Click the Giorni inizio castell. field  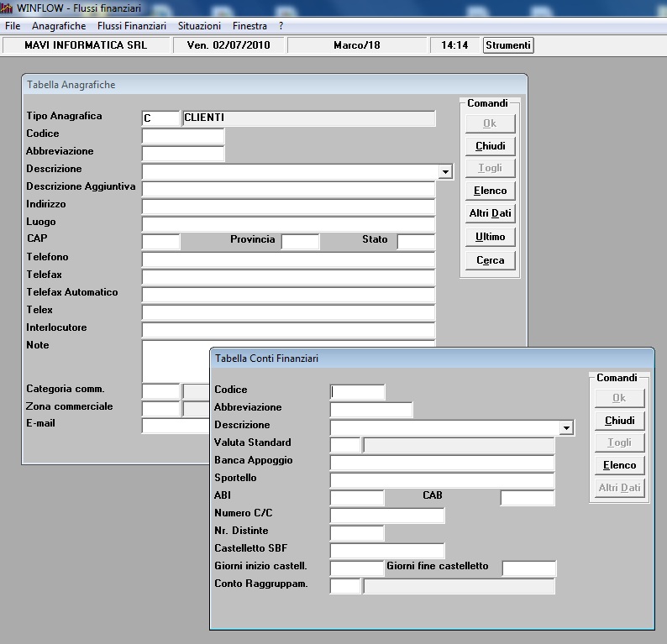point(357,568)
